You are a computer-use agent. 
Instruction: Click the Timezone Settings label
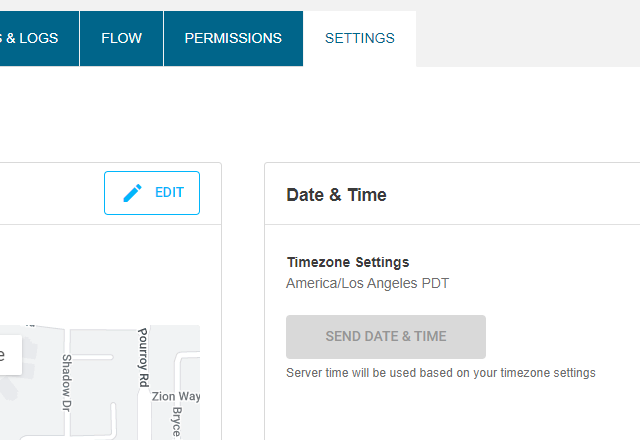tap(347, 262)
